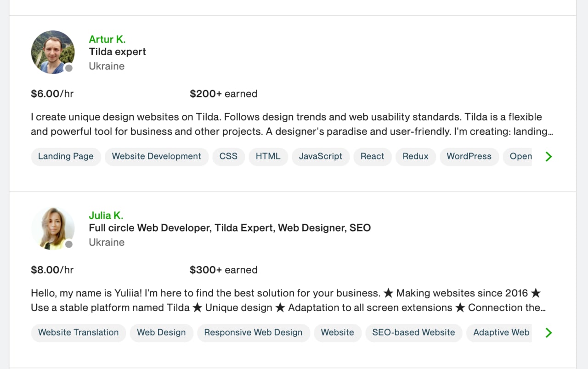
Task: Click the HTML skill tag
Action: click(x=268, y=156)
